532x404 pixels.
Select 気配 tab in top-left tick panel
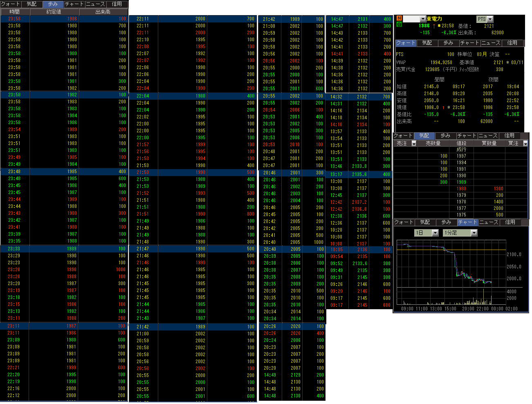(31, 4)
